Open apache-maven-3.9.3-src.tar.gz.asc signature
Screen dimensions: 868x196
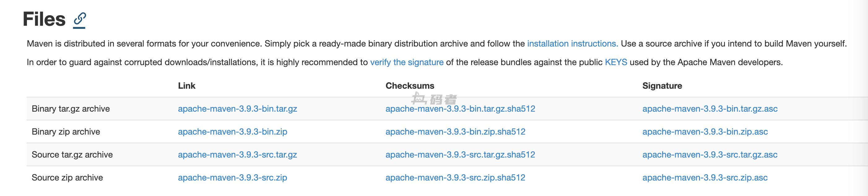pyautogui.click(x=710, y=154)
